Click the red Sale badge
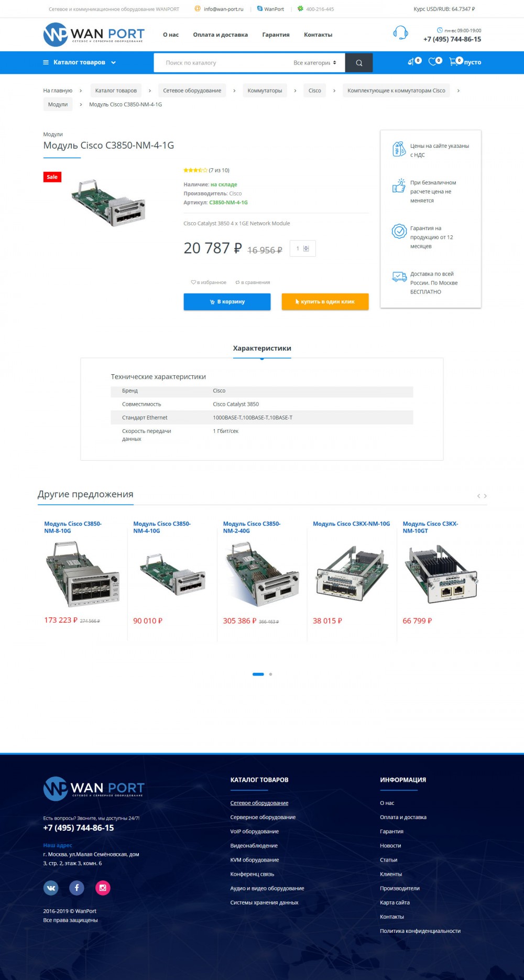Screen dimensions: 524x980 tap(52, 177)
